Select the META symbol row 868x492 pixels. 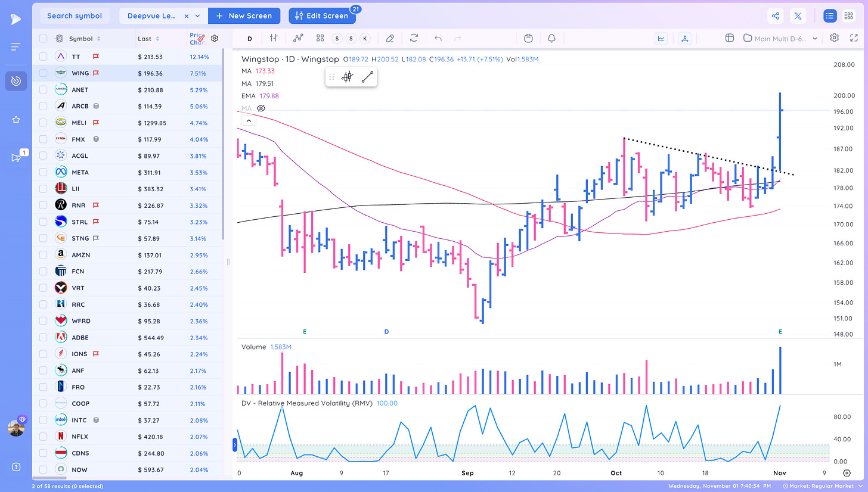[128, 172]
